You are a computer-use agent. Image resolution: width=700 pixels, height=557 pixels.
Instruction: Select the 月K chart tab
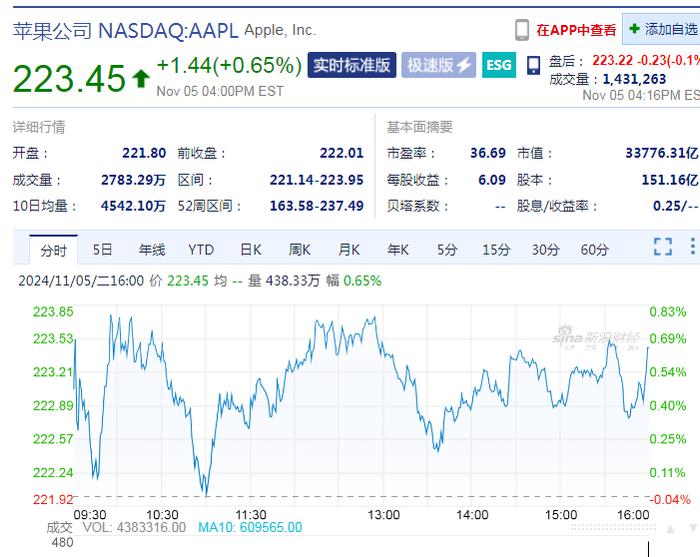click(x=349, y=249)
